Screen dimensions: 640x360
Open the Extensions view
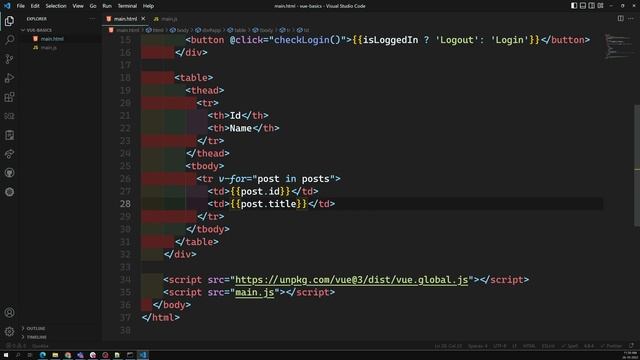pos(9,97)
